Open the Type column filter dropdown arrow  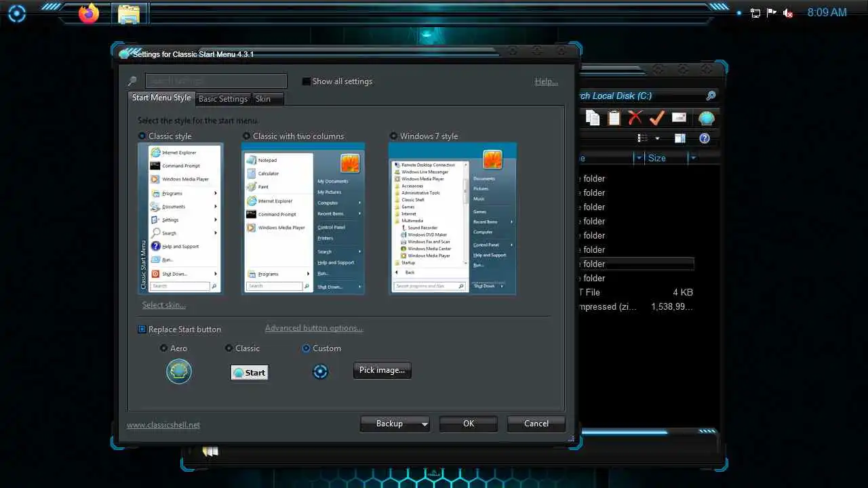(638, 158)
